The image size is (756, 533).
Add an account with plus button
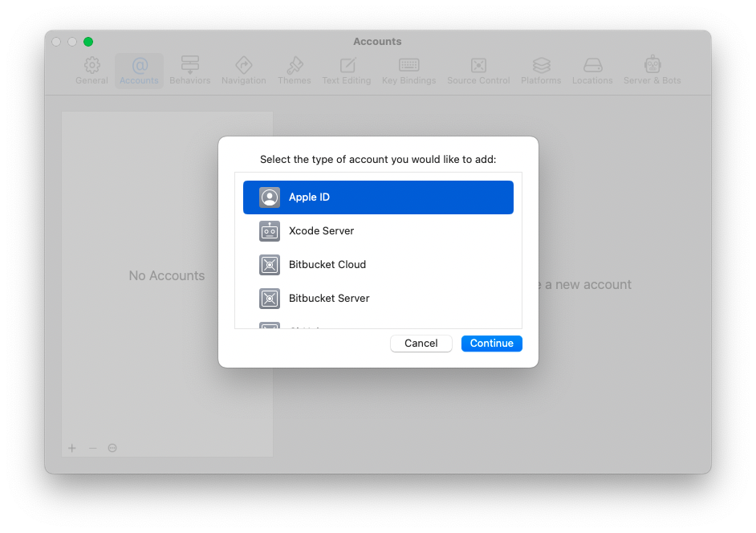[72, 448]
